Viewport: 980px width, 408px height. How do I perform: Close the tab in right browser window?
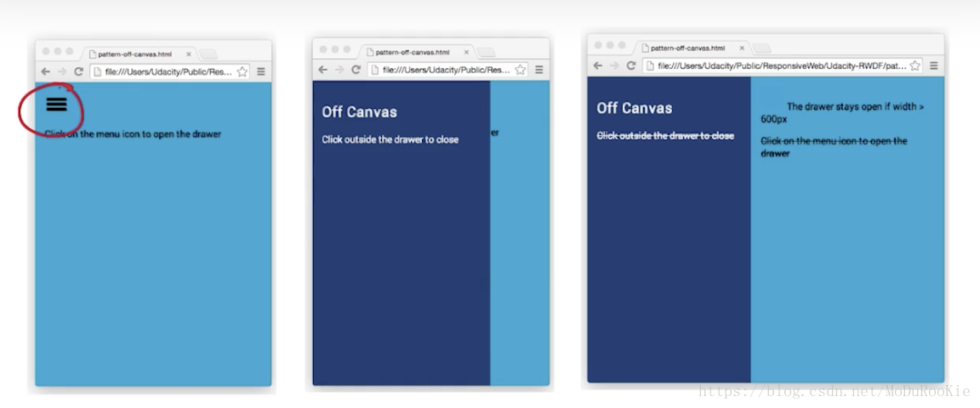[742, 48]
